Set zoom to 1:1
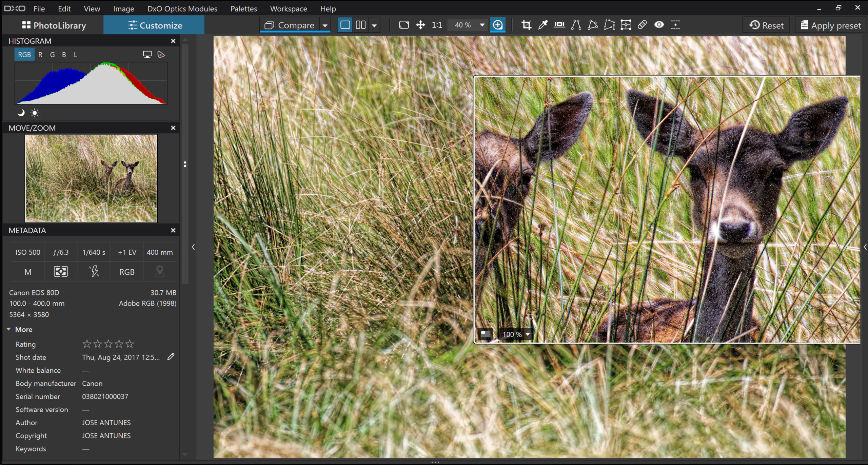 point(437,25)
